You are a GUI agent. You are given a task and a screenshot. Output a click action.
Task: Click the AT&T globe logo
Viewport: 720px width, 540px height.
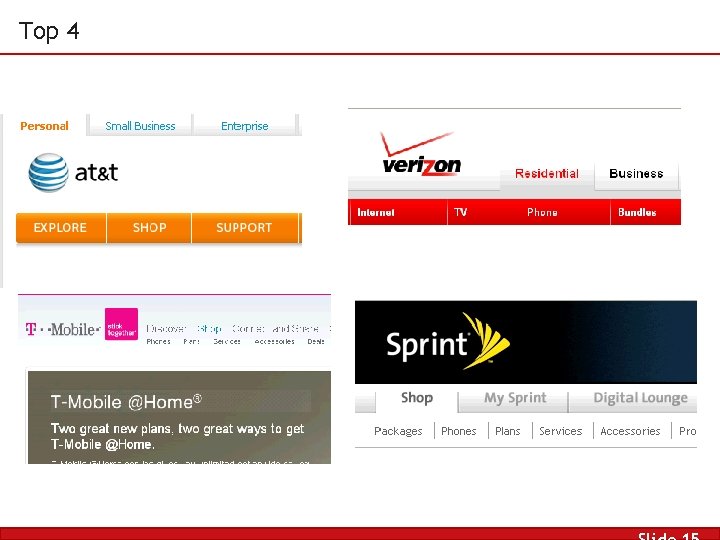coord(49,172)
